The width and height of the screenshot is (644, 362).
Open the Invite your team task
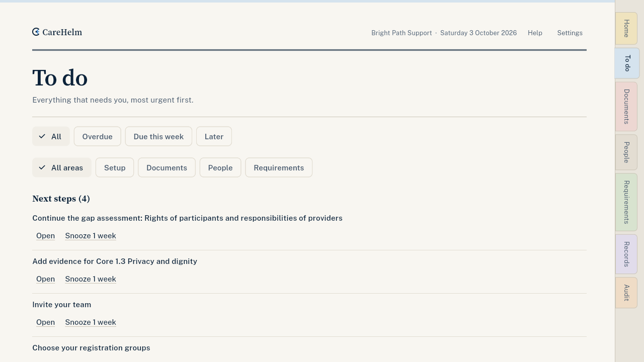point(45,322)
